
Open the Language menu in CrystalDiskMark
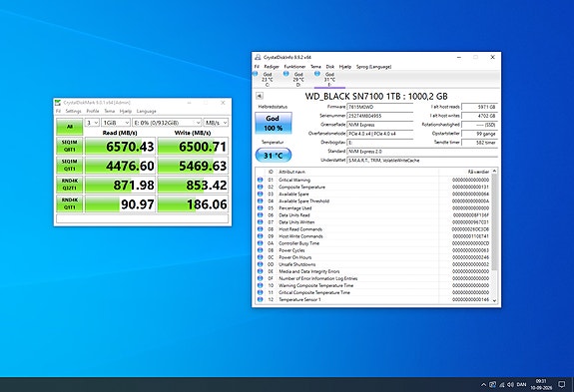point(147,111)
